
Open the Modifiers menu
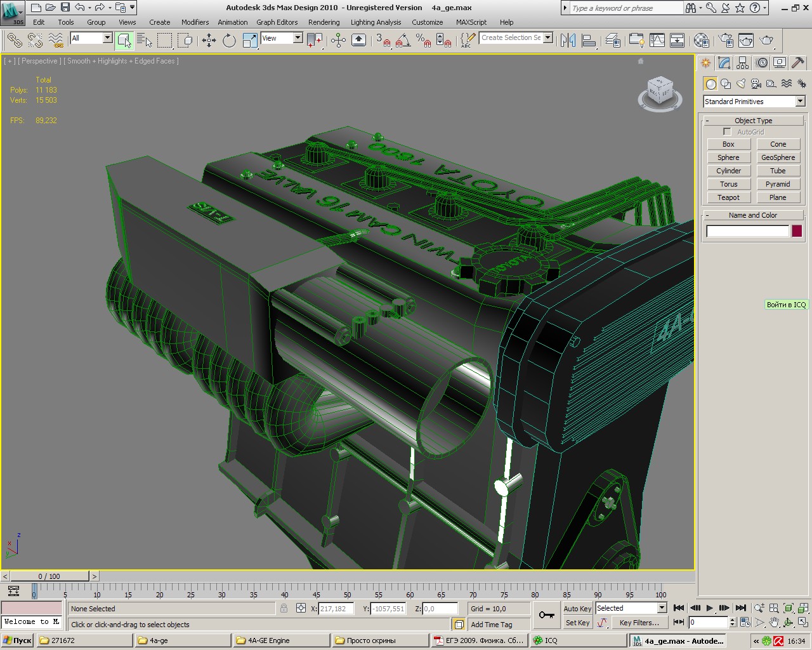tap(195, 22)
